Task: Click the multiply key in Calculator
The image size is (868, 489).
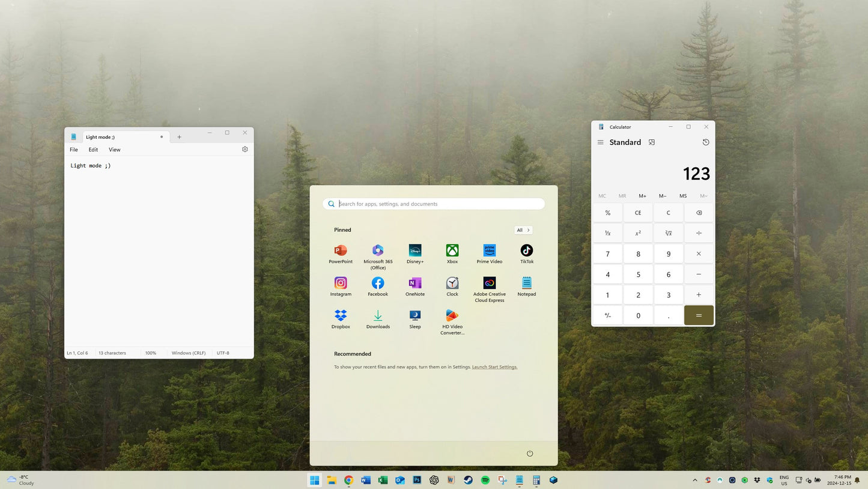Action: [x=699, y=254]
